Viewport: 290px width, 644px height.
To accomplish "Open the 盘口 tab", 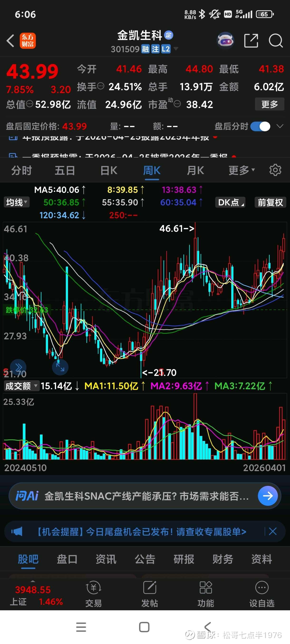I will pos(67,559).
